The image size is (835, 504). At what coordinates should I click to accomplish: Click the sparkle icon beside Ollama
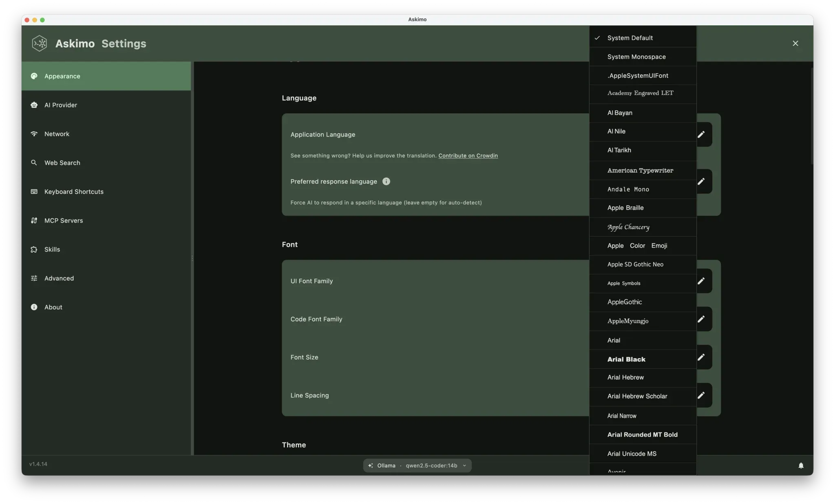[x=371, y=466]
